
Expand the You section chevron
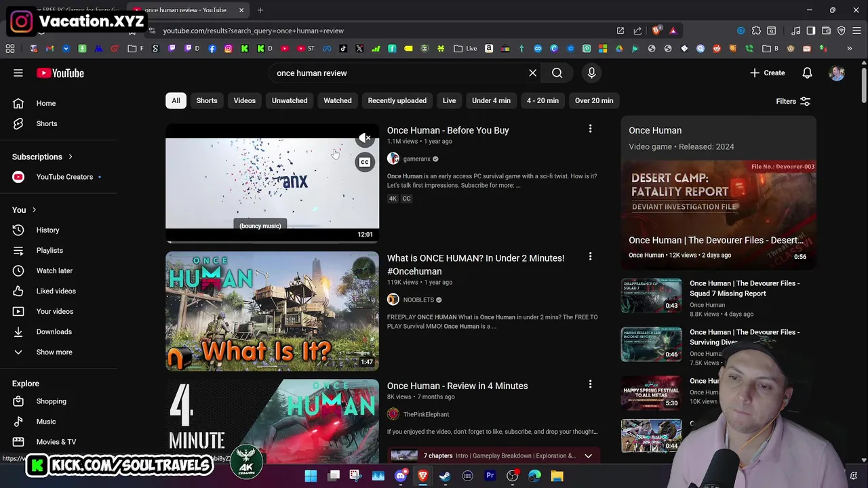point(34,210)
